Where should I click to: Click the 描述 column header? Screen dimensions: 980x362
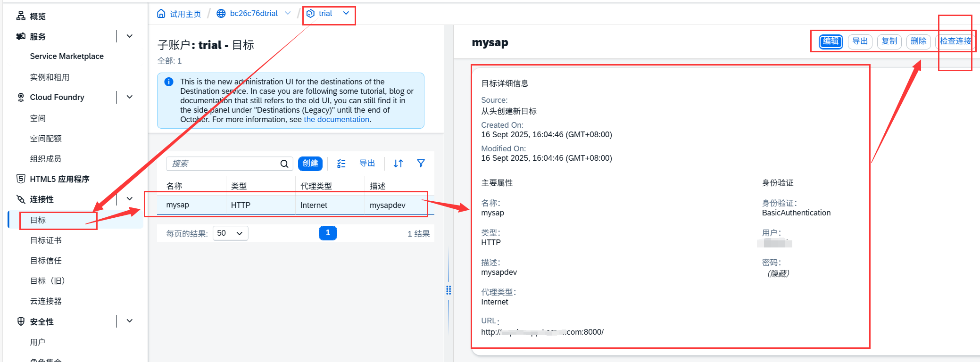[377, 186]
